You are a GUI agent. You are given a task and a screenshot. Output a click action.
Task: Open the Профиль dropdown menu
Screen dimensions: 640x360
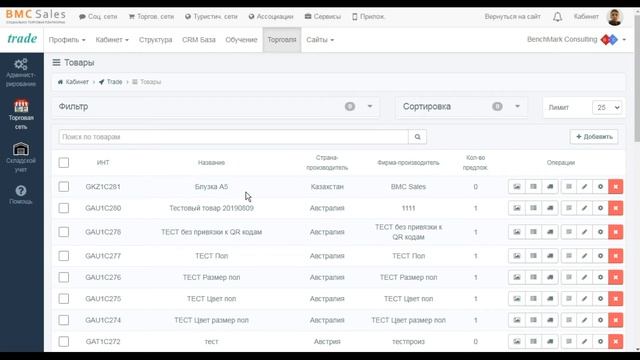(67, 40)
